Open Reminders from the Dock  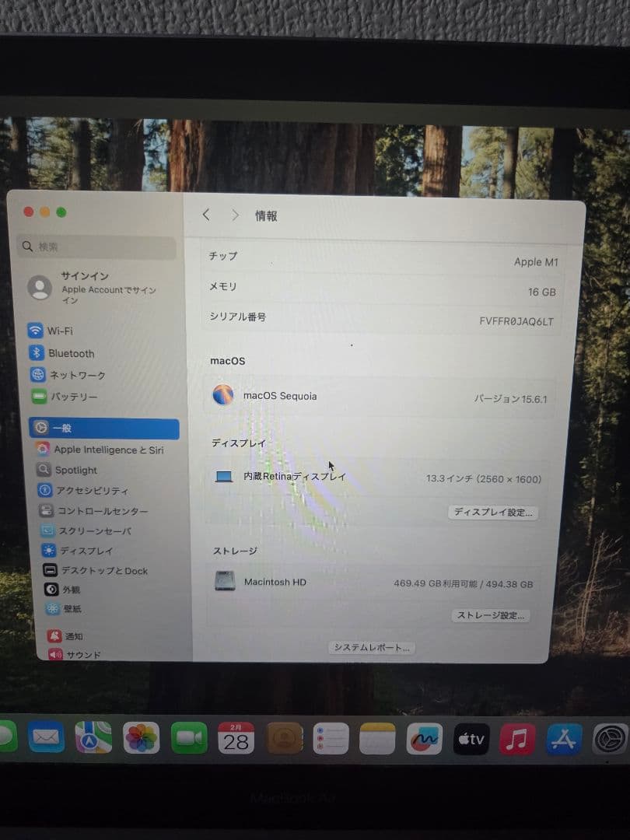click(x=331, y=739)
